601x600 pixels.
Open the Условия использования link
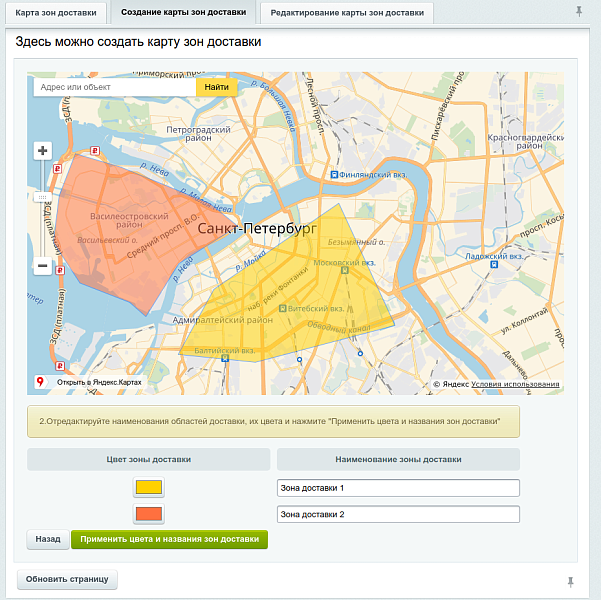pos(515,384)
